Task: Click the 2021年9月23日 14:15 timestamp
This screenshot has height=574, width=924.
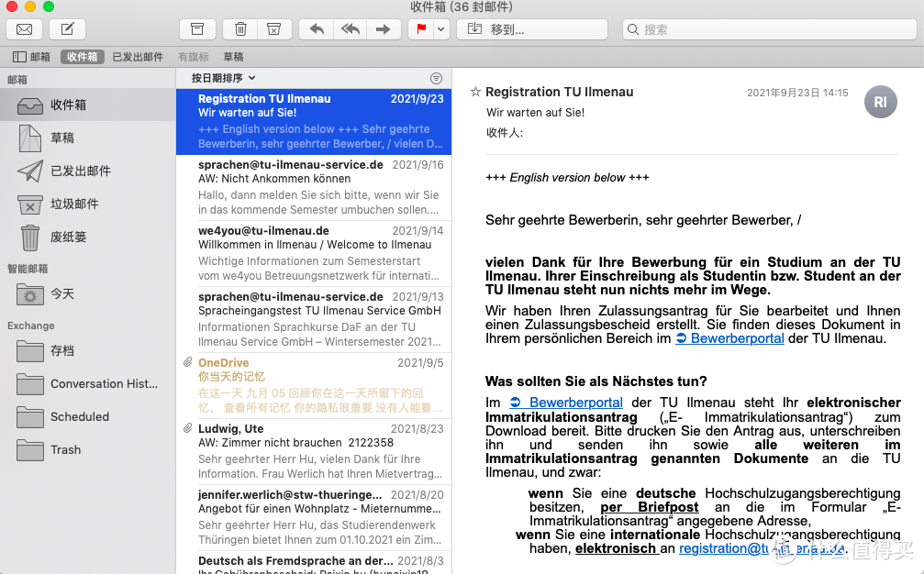Action: (797, 93)
